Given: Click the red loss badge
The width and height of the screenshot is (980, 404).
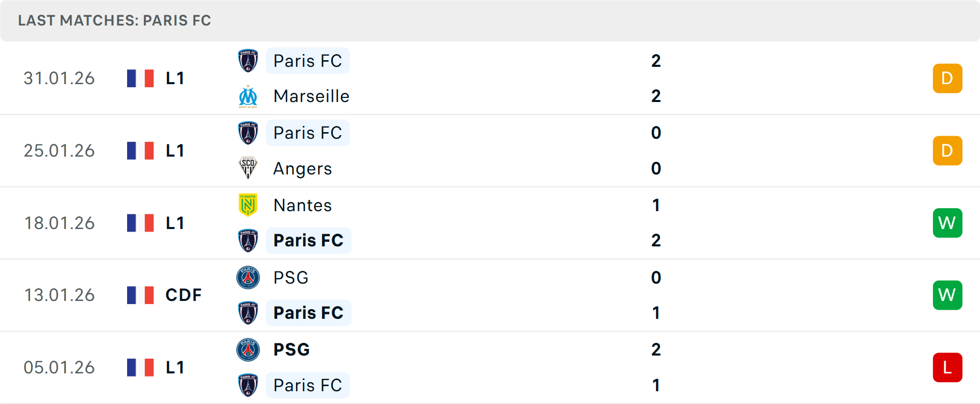Looking at the screenshot, I should [947, 367].
